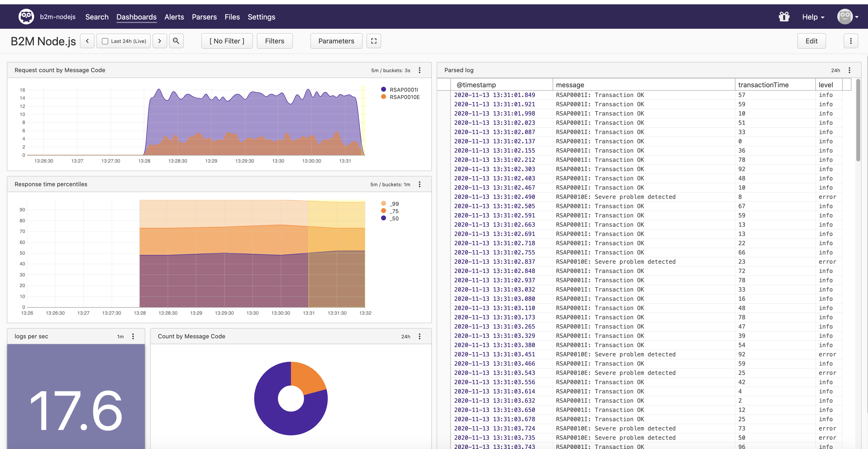This screenshot has height=449, width=868.
Task: Go to next time range arrow
Action: click(160, 41)
